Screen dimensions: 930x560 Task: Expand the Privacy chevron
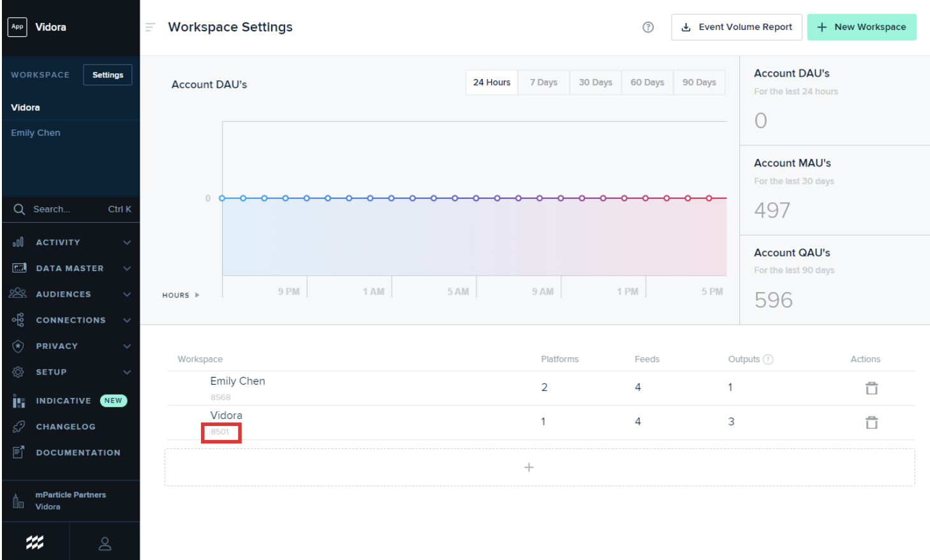(127, 346)
